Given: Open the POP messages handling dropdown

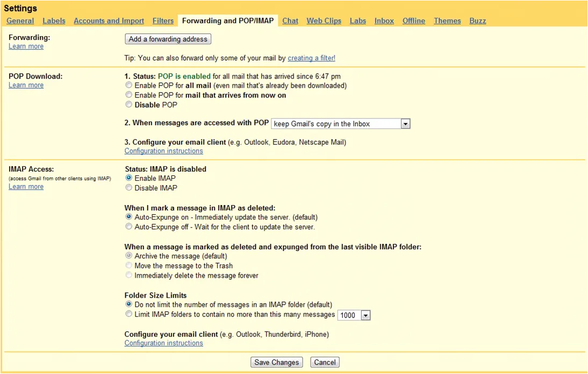Looking at the screenshot, I should 406,123.
